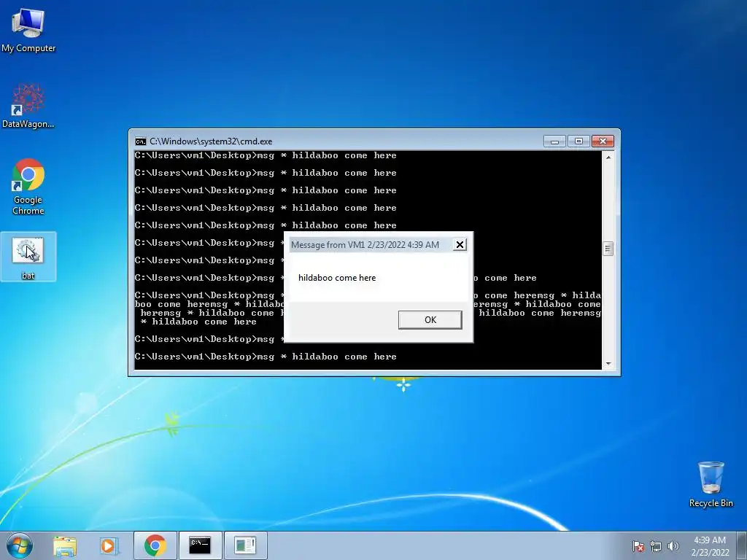Select the DataWagon desktop shortcut
747x560 pixels.
click(x=28, y=106)
